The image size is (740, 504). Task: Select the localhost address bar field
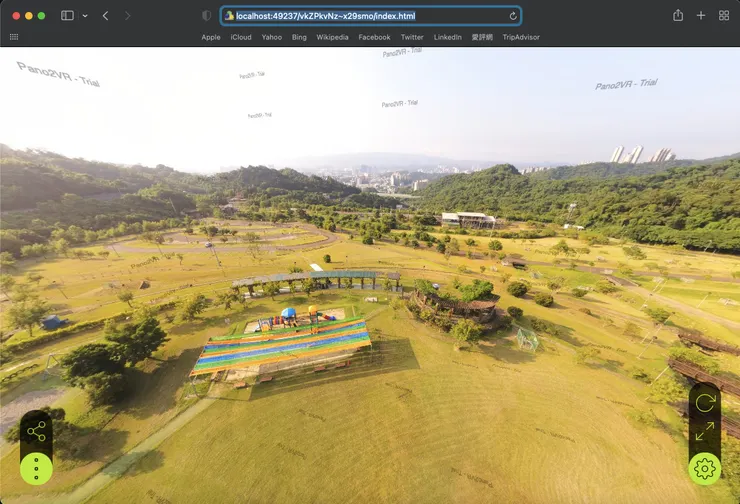371,16
